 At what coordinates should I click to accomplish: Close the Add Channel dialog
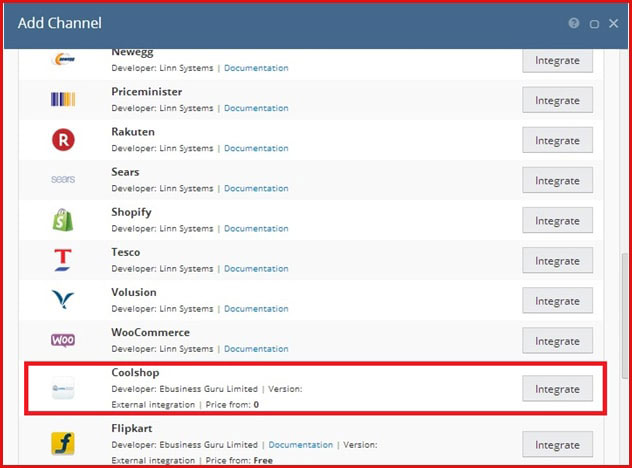click(613, 23)
